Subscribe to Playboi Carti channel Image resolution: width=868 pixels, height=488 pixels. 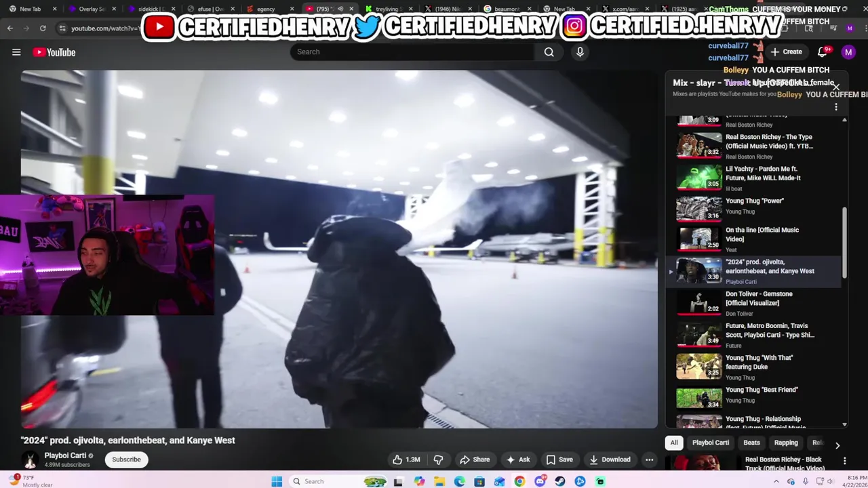(x=126, y=460)
